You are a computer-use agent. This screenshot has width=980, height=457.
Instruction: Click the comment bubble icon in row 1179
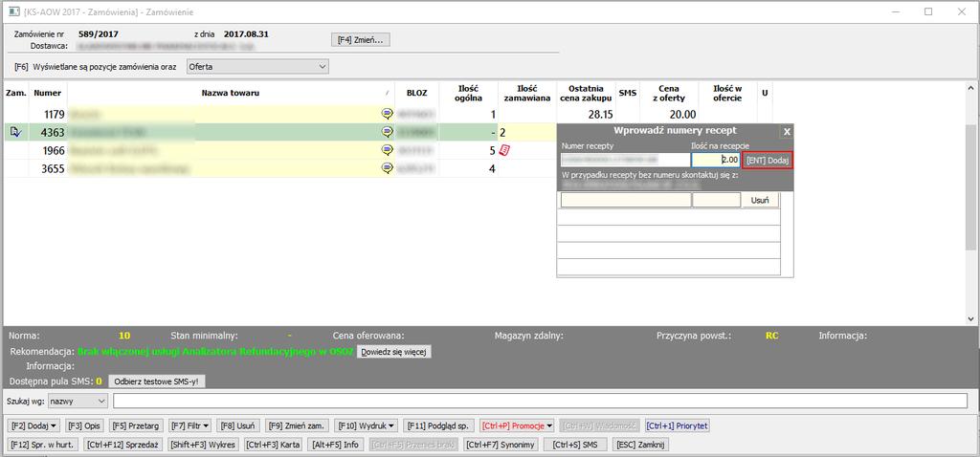pyautogui.click(x=387, y=115)
